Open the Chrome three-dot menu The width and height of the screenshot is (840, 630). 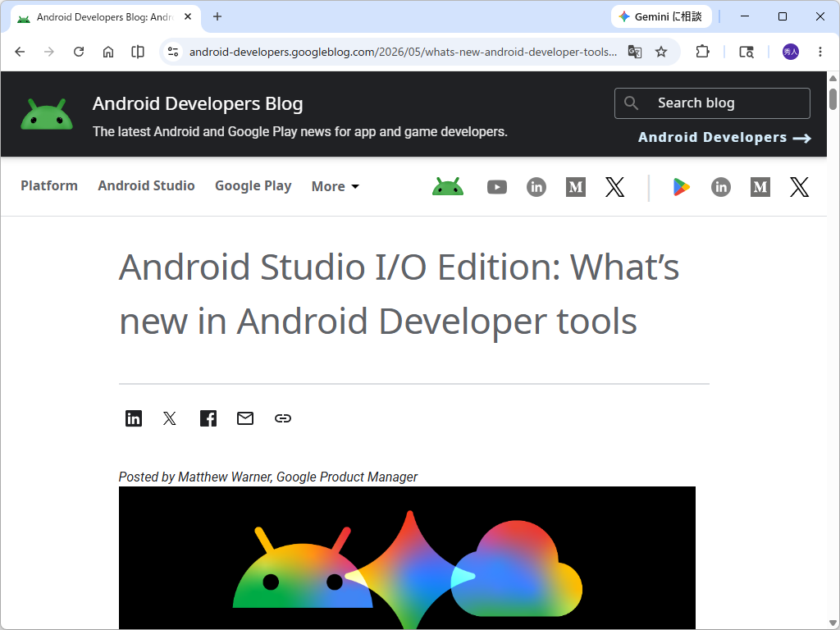820,52
